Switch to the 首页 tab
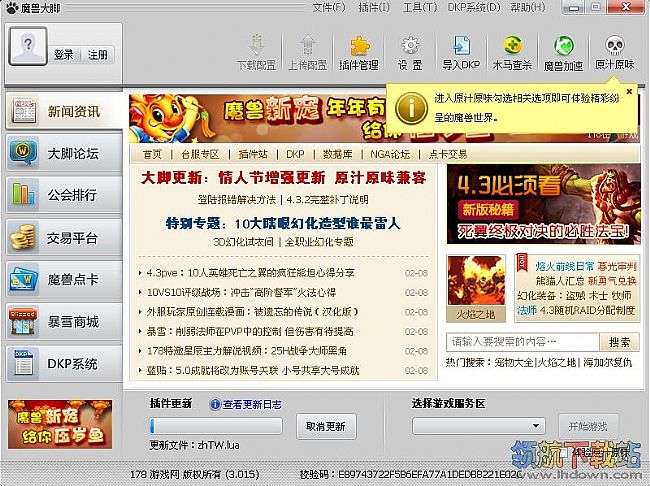 152,154
